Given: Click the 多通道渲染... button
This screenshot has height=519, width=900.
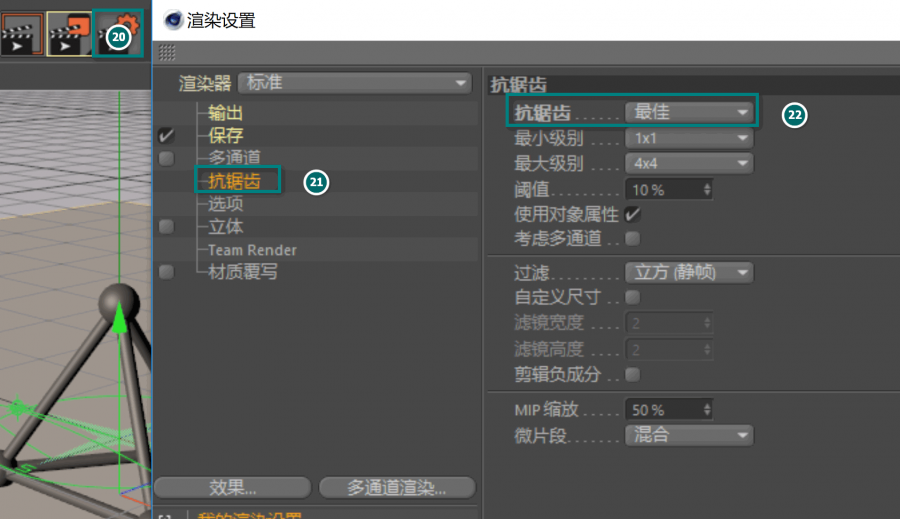Looking at the screenshot, I should (x=396, y=488).
